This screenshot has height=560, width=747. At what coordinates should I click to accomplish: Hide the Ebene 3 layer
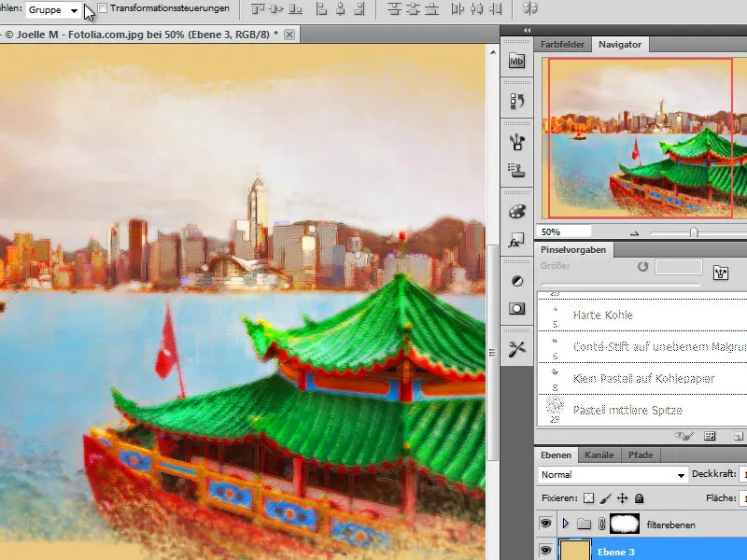click(x=545, y=551)
